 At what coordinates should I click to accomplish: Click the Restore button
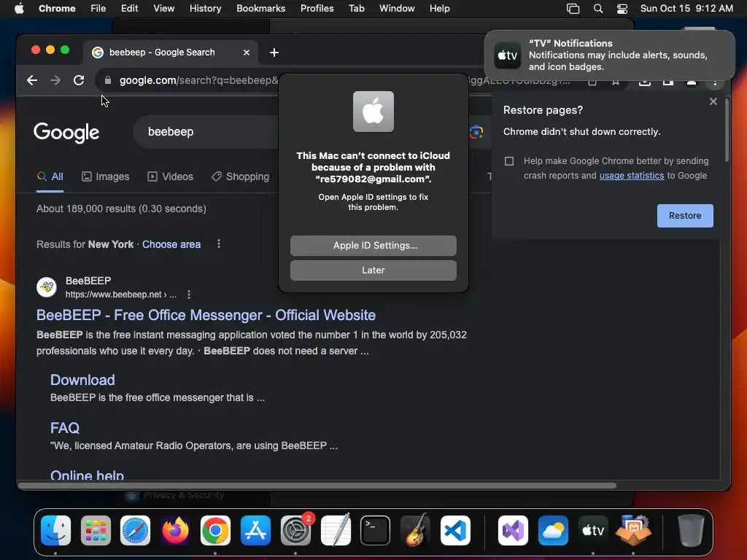coord(685,216)
